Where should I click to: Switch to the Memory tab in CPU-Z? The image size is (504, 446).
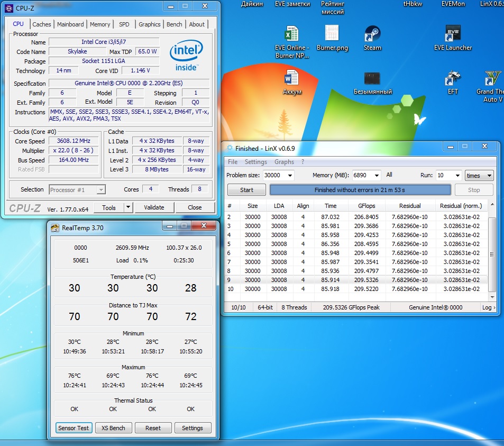[100, 24]
